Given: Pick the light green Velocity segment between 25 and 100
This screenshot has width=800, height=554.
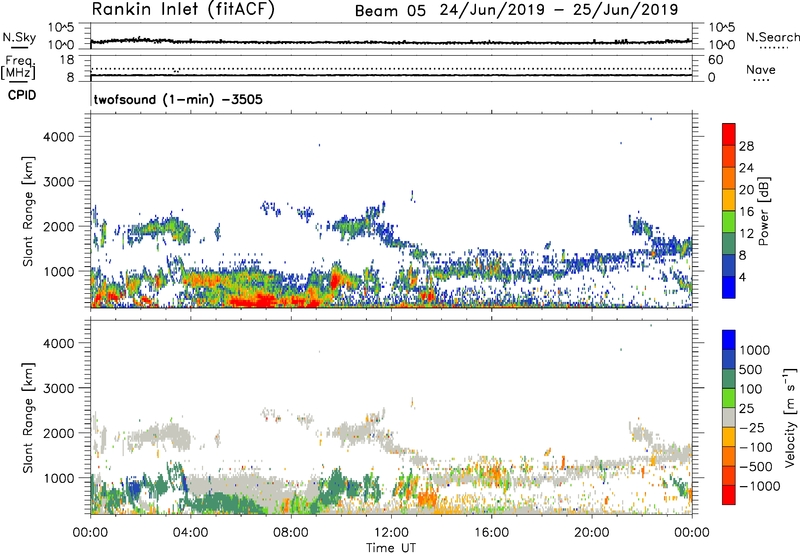Looking at the screenshot, I should [729, 398].
